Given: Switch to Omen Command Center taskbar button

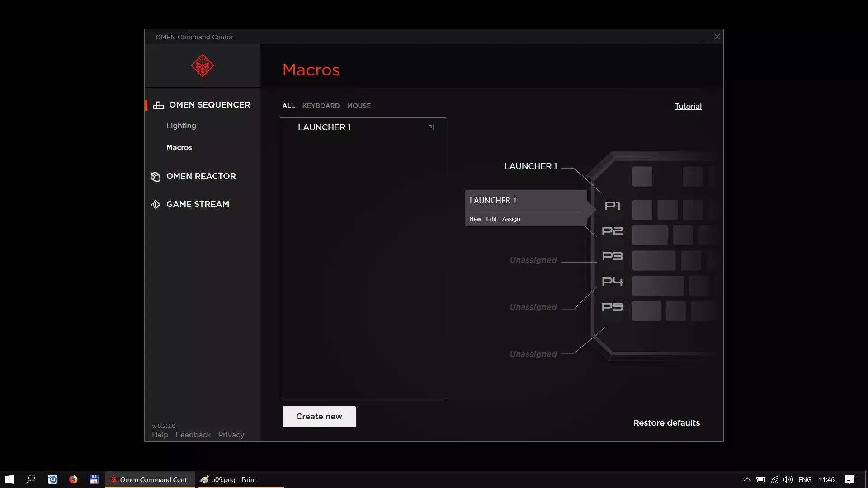Looking at the screenshot, I should click(150, 479).
